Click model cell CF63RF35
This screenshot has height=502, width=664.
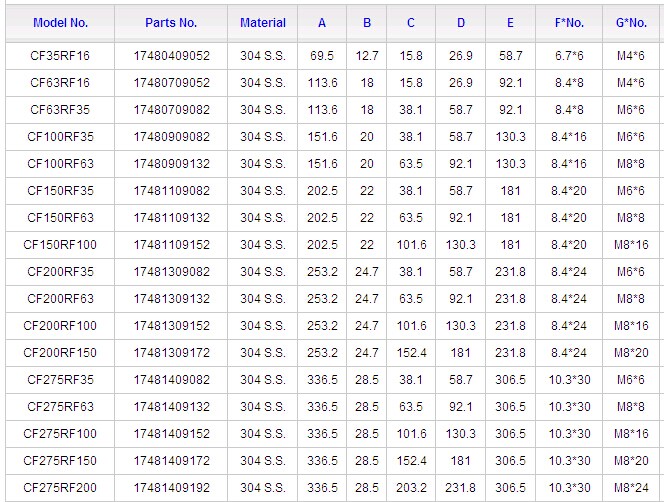click(x=60, y=110)
